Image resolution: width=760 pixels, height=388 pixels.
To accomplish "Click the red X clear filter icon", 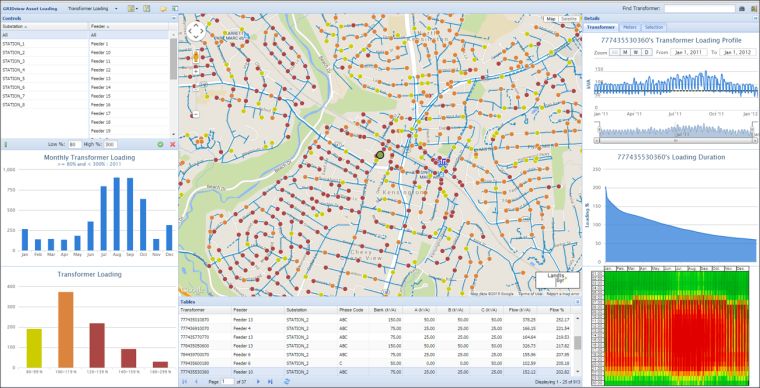I will [x=173, y=144].
